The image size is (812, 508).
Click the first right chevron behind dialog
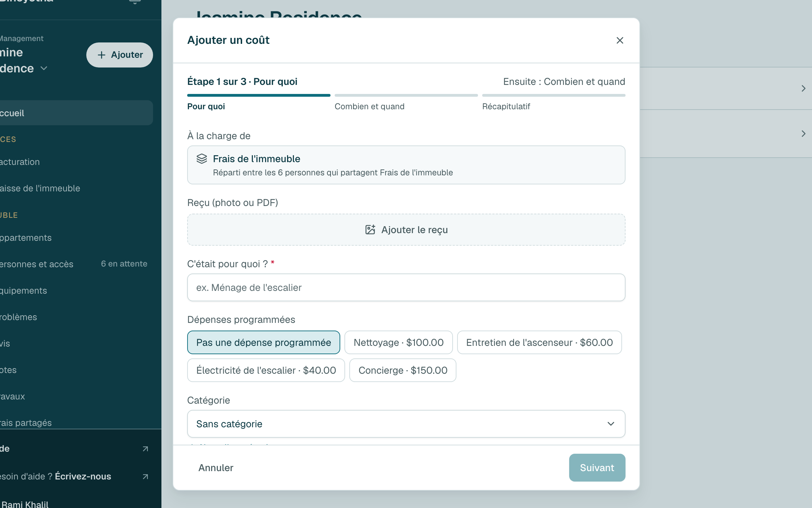[803, 88]
